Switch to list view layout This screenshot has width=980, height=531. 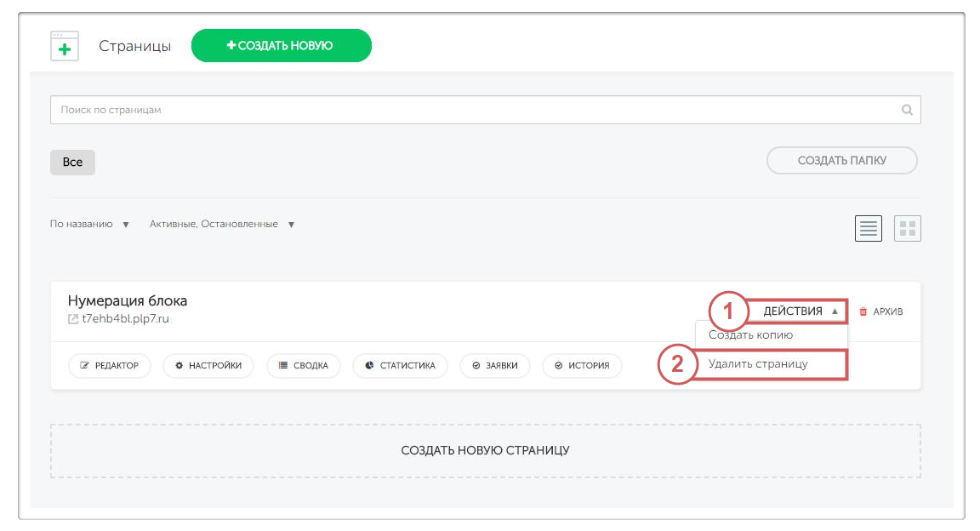[x=869, y=228]
